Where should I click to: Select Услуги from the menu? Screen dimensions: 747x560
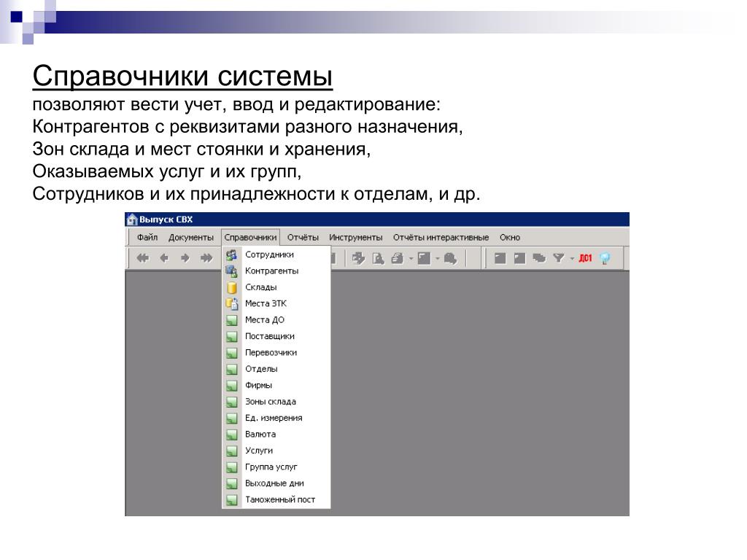click(x=276, y=451)
